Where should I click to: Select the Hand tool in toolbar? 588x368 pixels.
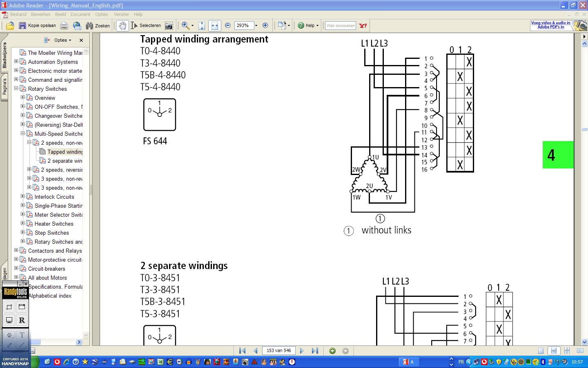(122, 25)
